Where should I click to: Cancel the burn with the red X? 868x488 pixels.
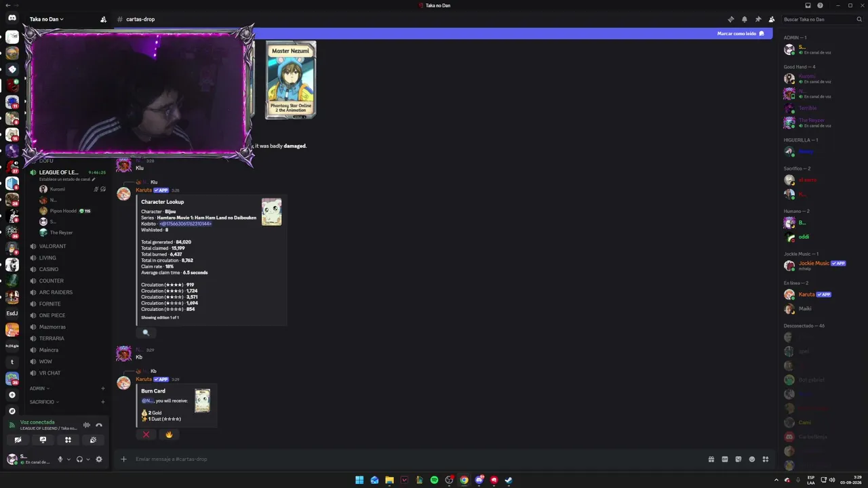point(146,434)
